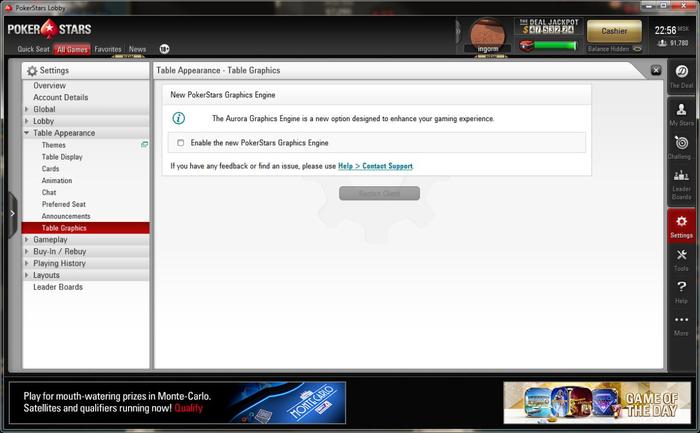The width and height of the screenshot is (700, 433).
Task: Follow the Help > Contact Support link
Action: pos(375,166)
